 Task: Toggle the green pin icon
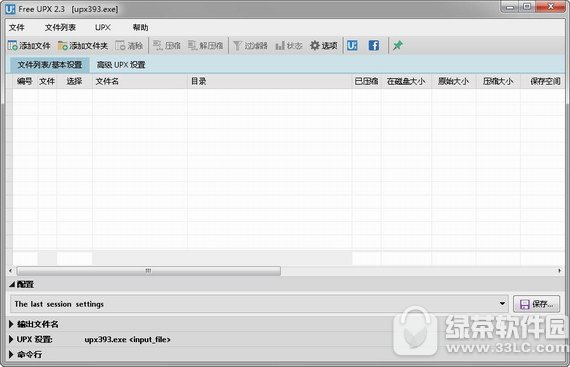tap(398, 45)
